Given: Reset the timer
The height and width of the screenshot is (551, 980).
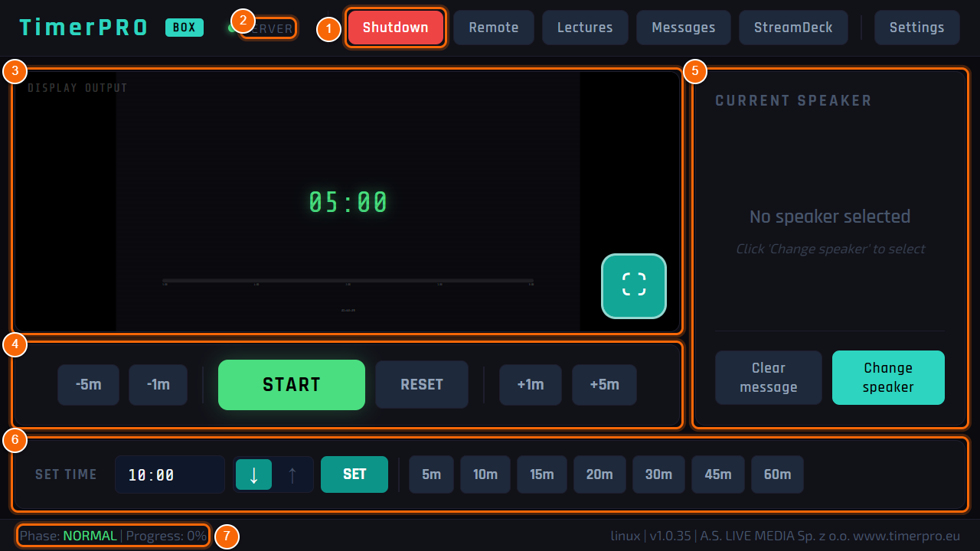Looking at the screenshot, I should (x=422, y=385).
